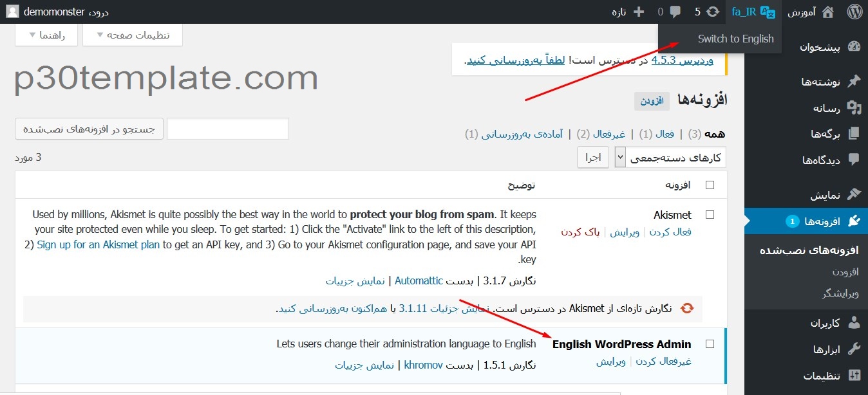Show all plugins with the همه (3) filter

(x=706, y=134)
